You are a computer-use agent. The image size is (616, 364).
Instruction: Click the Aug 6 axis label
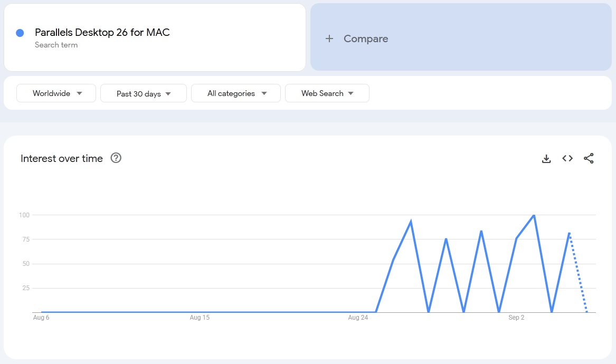41,317
